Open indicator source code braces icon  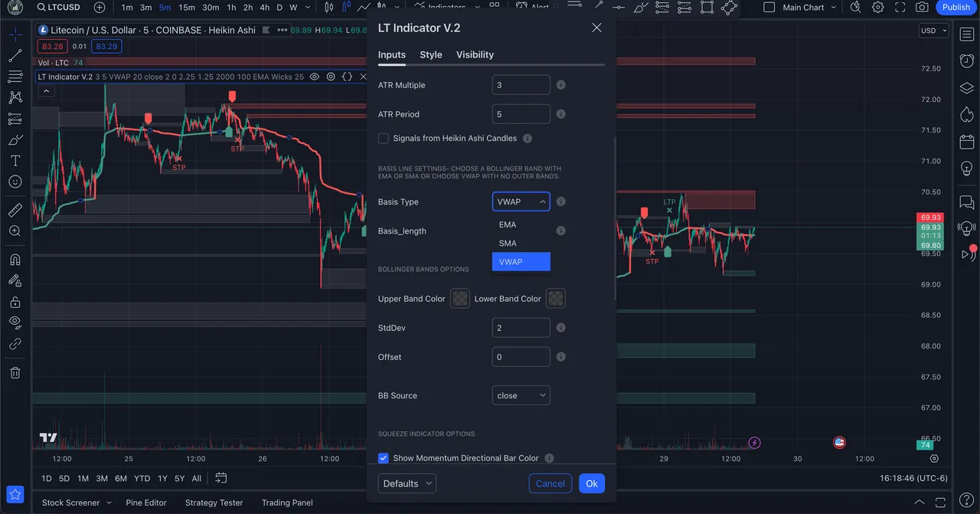pyautogui.click(x=347, y=77)
